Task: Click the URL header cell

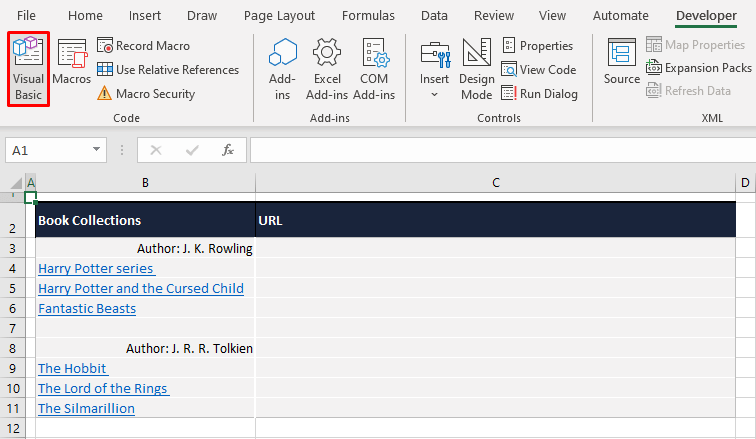Action: tap(496, 220)
